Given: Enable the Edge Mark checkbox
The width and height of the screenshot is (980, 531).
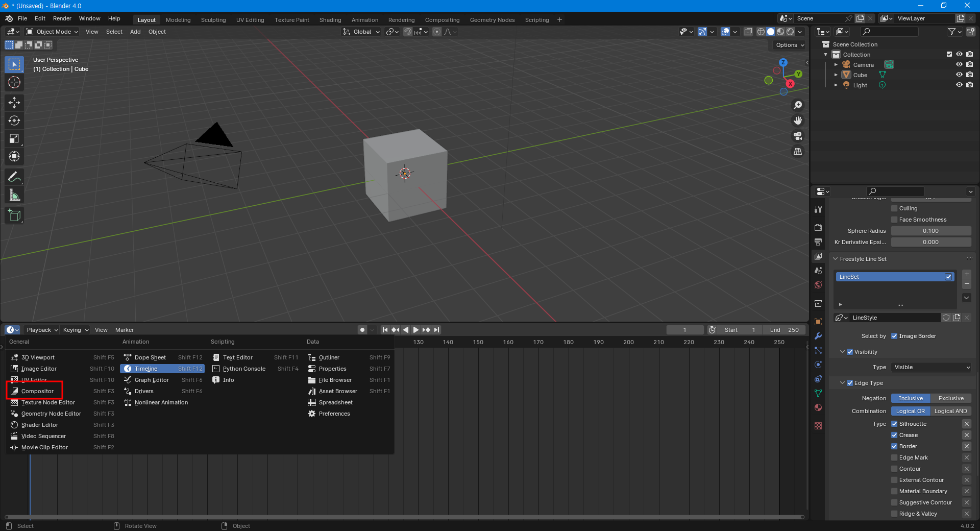Looking at the screenshot, I should [894, 457].
